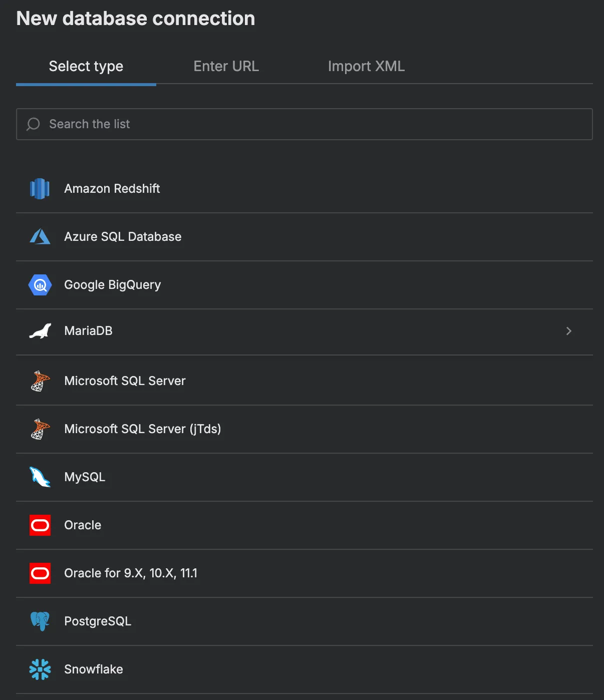
Task: Choose the Snowflake database type label
Action: click(94, 669)
